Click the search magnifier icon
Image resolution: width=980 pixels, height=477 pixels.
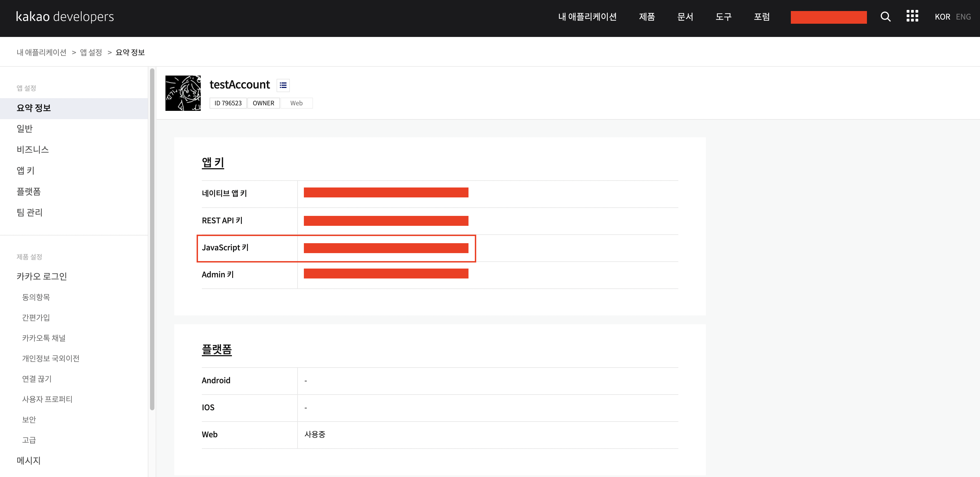(885, 17)
